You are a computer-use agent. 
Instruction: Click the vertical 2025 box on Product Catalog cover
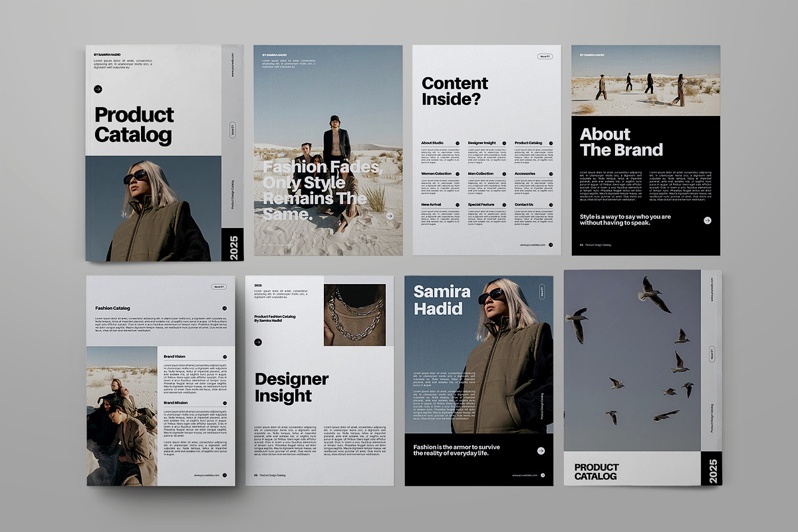click(x=233, y=245)
